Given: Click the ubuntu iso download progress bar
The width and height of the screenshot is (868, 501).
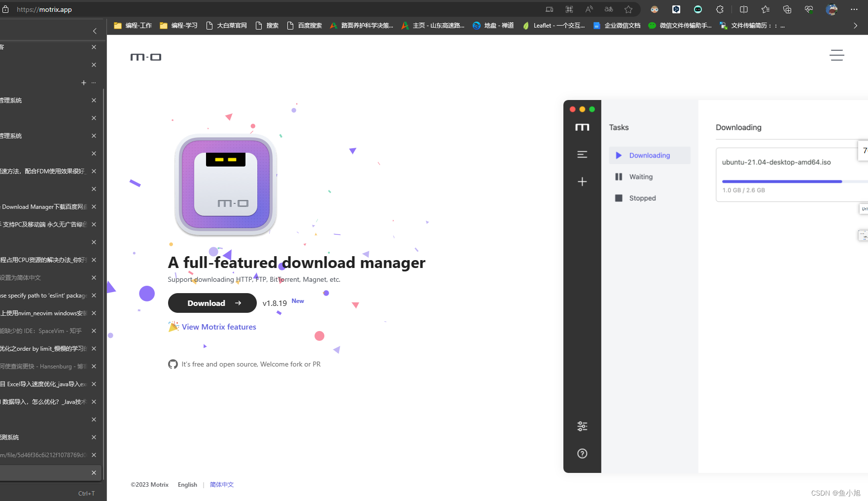Looking at the screenshot, I should (795, 182).
